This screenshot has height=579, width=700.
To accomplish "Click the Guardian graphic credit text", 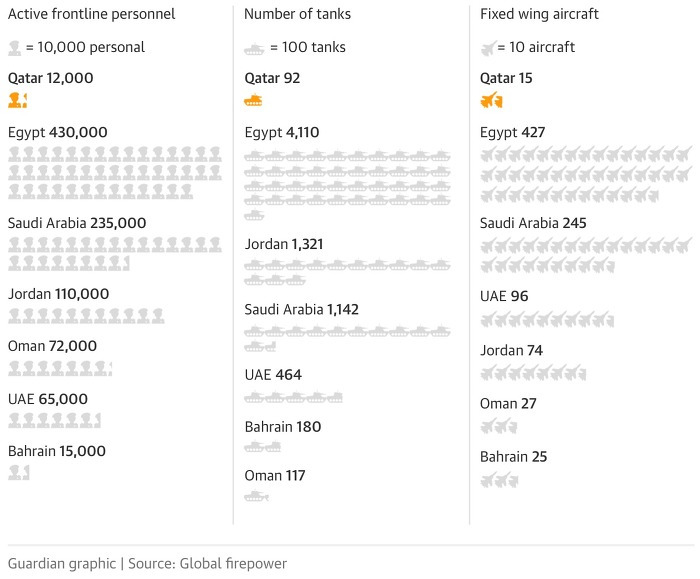I will 62,563.
